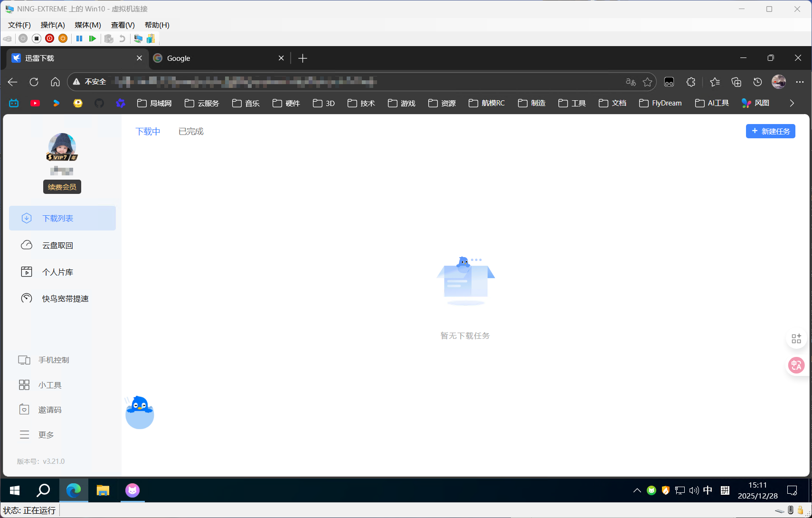
Task: Open the 媒体(M) menu
Action: (88, 25)
